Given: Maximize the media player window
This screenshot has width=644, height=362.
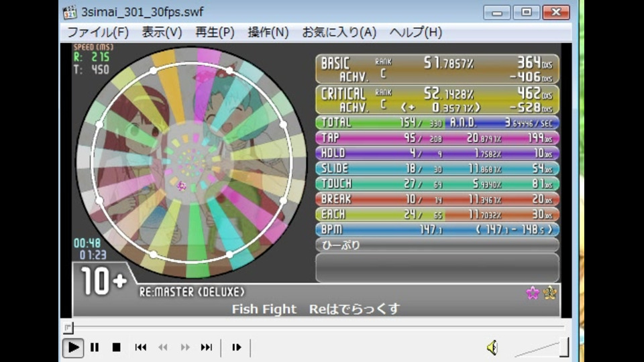Looking at the screenshot, I should tap(526, 12).
